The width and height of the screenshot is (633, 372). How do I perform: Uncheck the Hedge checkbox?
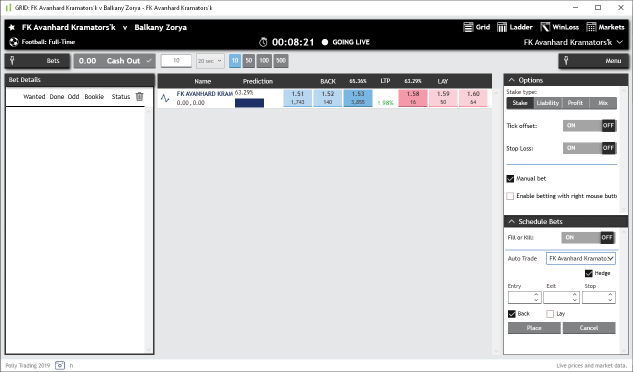click(x=589, y=273)
